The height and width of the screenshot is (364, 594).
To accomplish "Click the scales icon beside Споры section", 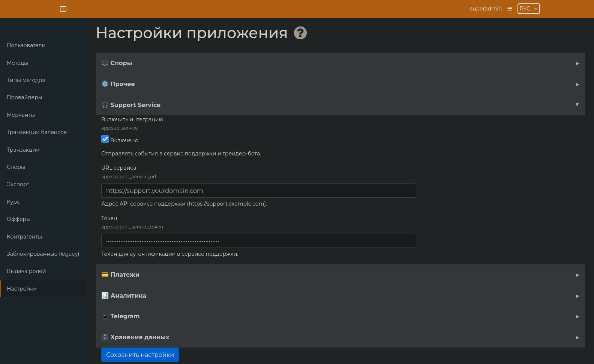I will [105, 63].
